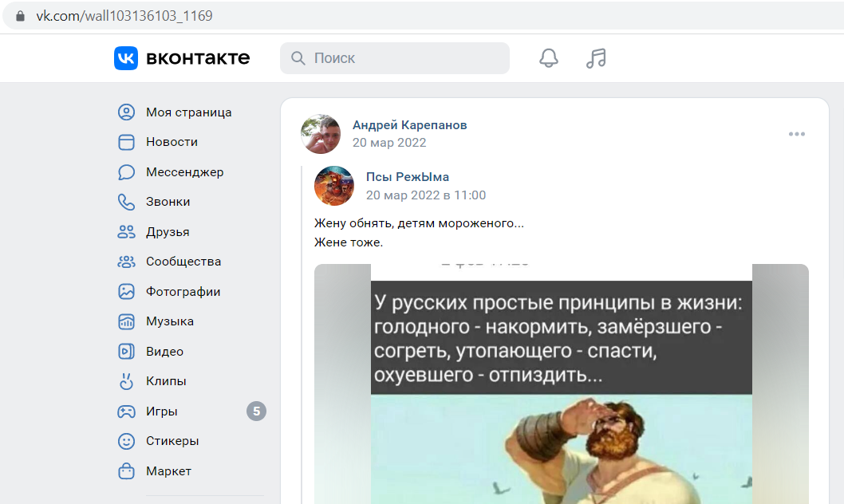The image size is (844, 504).
Task: Open Маркет section label
Action: [x=168, y=471]
